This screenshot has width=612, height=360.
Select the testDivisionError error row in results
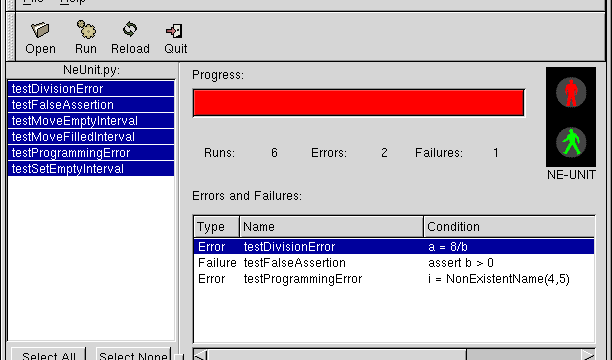[394, 247]
